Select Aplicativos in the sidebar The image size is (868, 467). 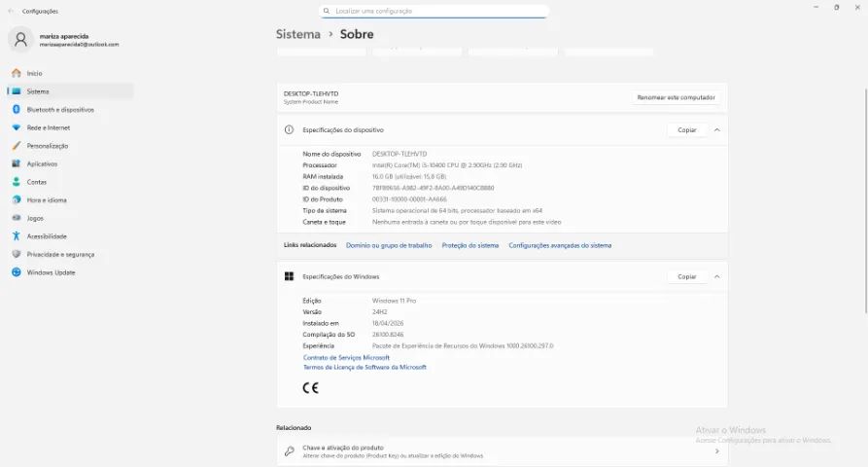(x=70, y=164)
